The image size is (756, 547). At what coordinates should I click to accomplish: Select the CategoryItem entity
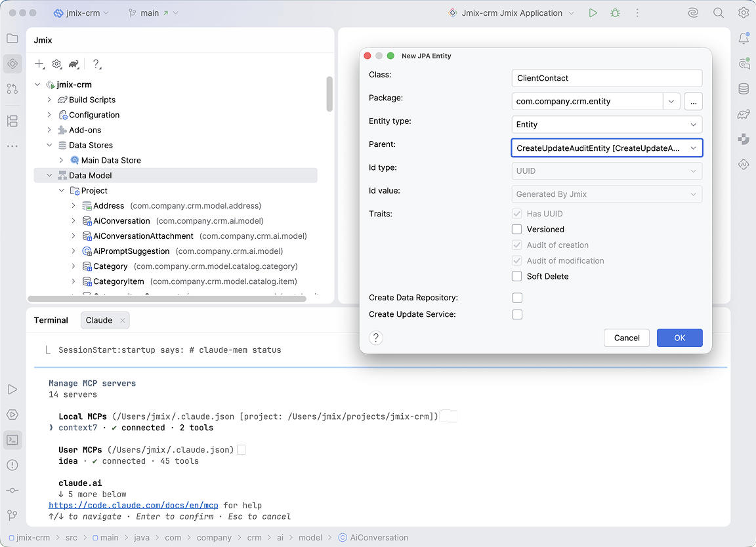tap(119, 281)
